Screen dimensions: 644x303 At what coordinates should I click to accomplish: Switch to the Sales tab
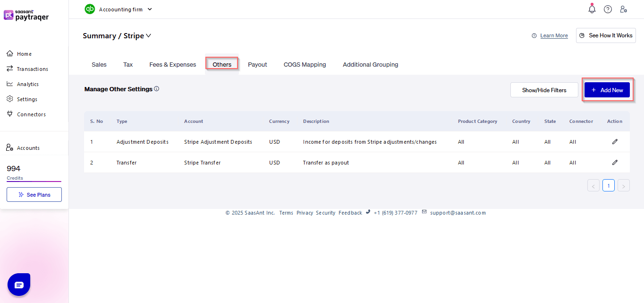(x=99, y=64)
